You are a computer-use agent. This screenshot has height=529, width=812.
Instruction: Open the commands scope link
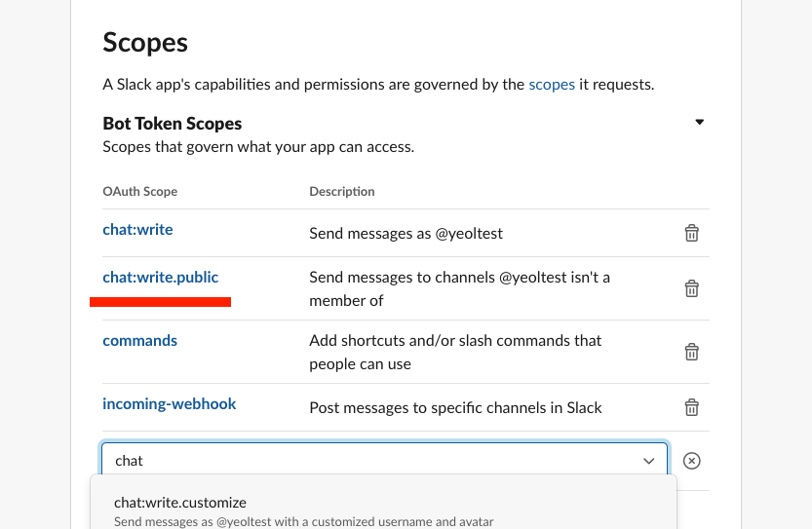pyautogui.click(x=139, y=341)
